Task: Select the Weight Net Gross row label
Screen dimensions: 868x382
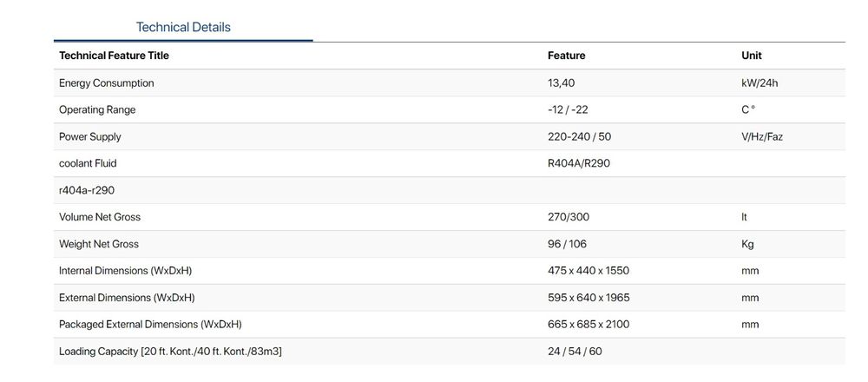Action: (98, 244)
